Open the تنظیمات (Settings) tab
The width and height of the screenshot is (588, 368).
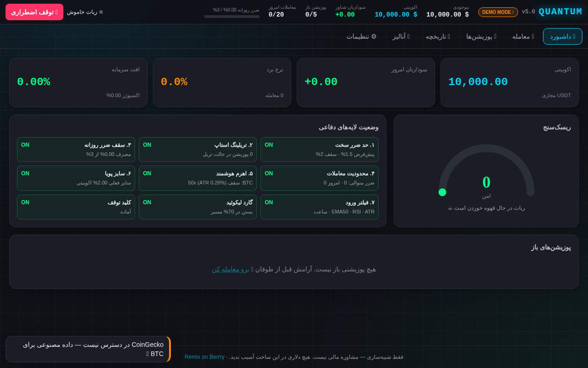coord(362,36)
